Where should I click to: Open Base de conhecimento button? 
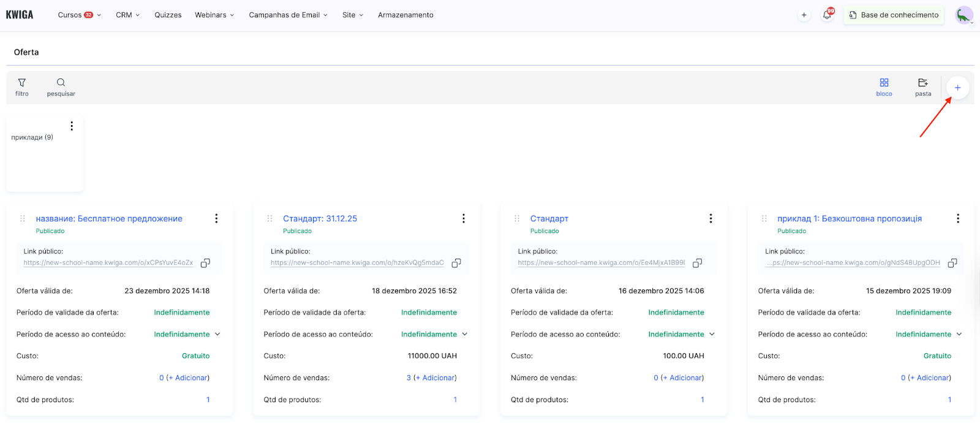tap(894, 15)
